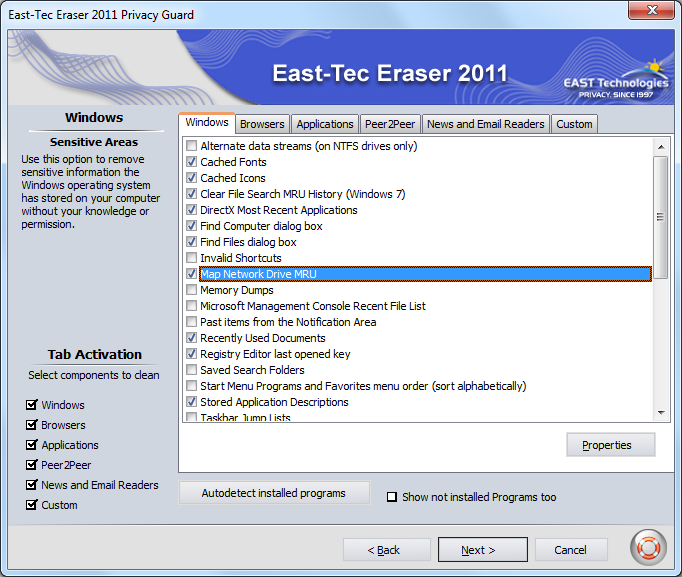682x577 pixels.
Task: Toggle Custom under Tab Activation
Action: pyautogui.click(x=31, y=505)
